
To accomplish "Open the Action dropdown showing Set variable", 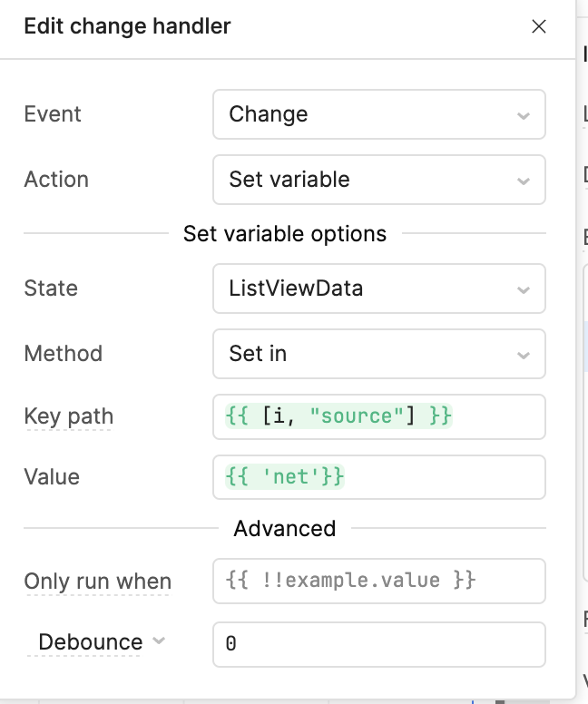I will click(378, 180).
